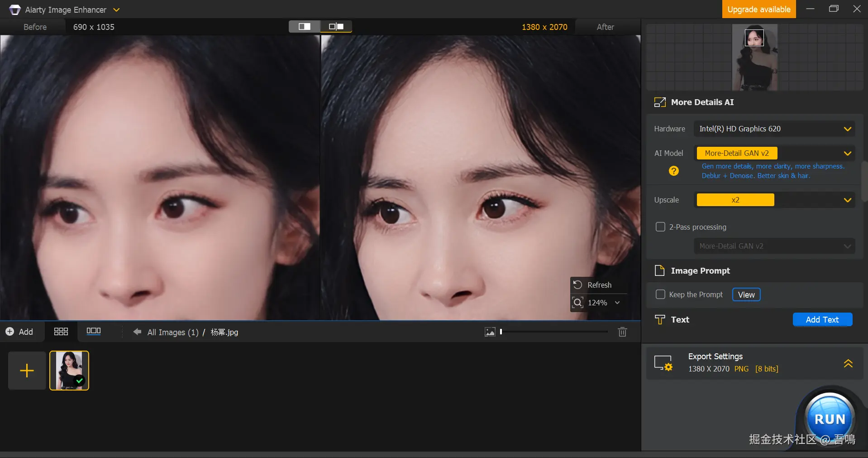Click the Text section T icon

(660, 320)
